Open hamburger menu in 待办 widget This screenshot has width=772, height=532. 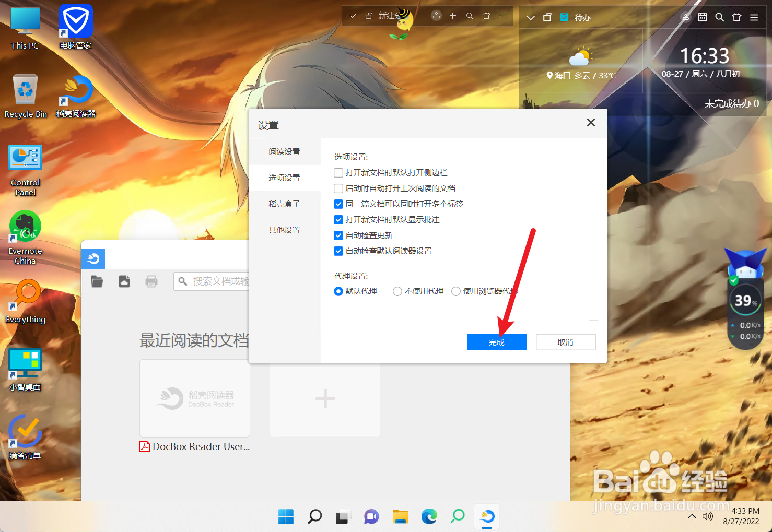coord(754,17)
